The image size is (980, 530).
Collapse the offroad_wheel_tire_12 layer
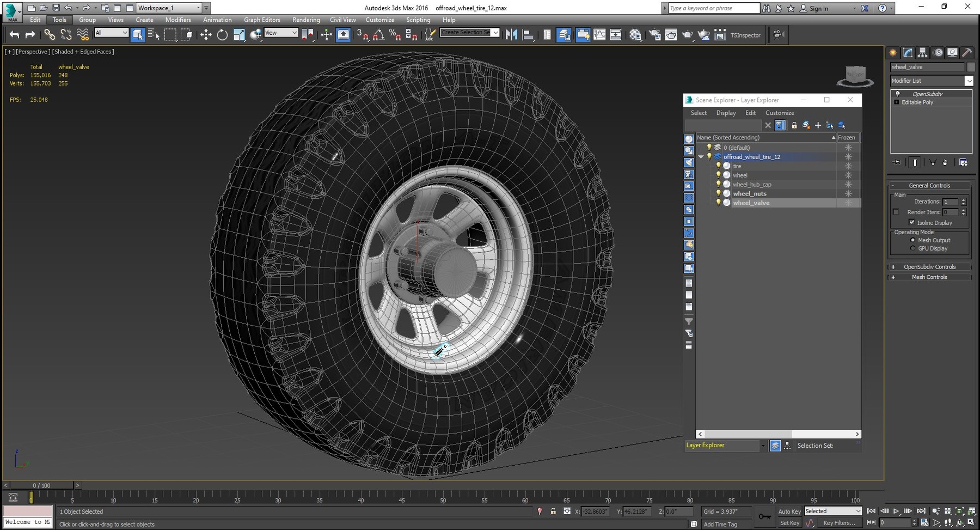pos(701,157)
